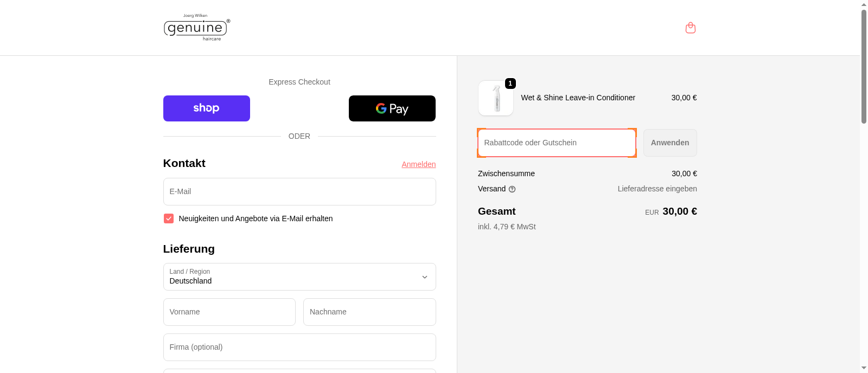Click the genuine haircare logo

click(x=196, y=28)
